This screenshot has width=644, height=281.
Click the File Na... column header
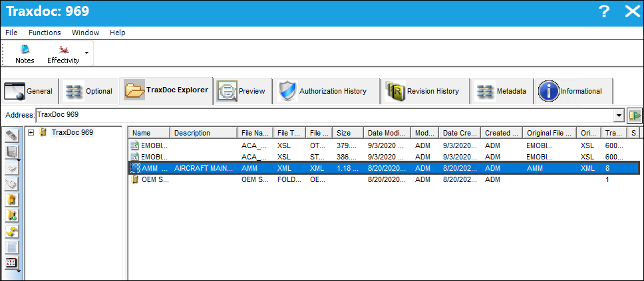(255, 133)
